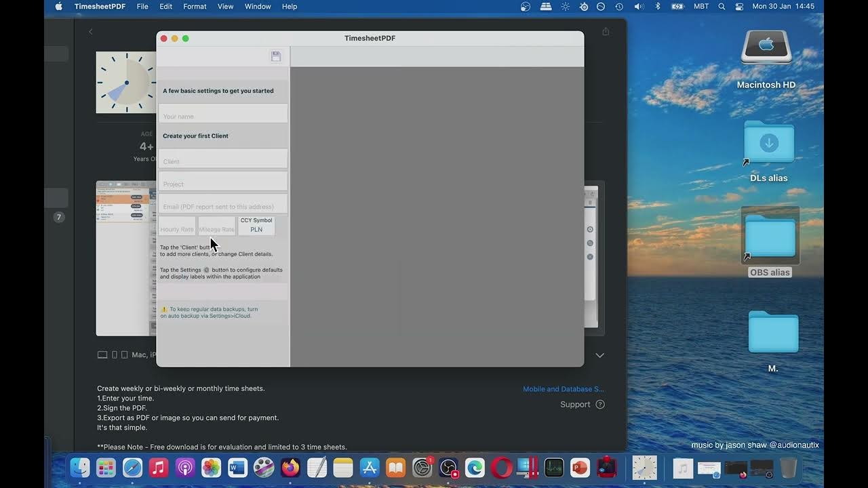Open the View menu
This screenshot has width=868, height=488.
coord(226,6)
